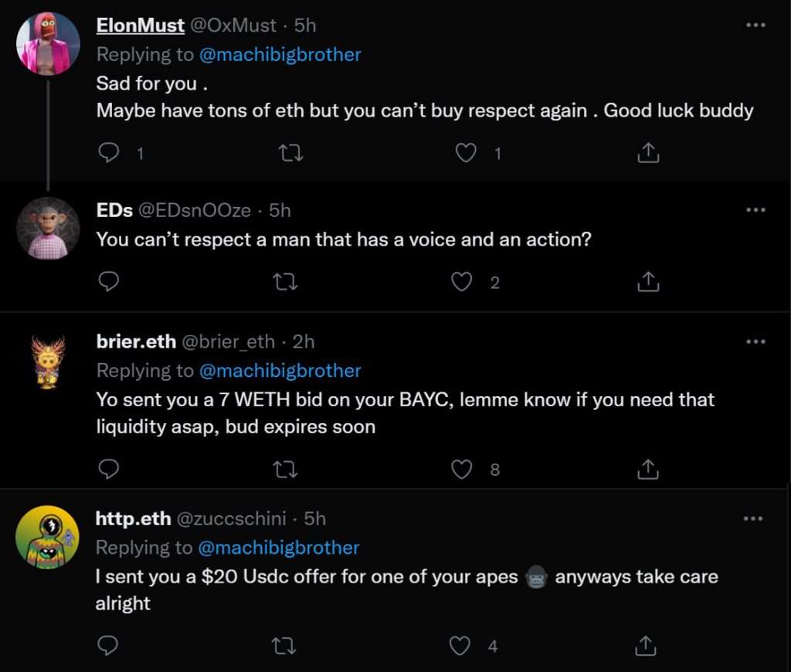This screenshot has height=672, width=791.
Task: Retweet http.eth's USDC offer tweet
Action: pyautogui.click(x=286, y=646)
